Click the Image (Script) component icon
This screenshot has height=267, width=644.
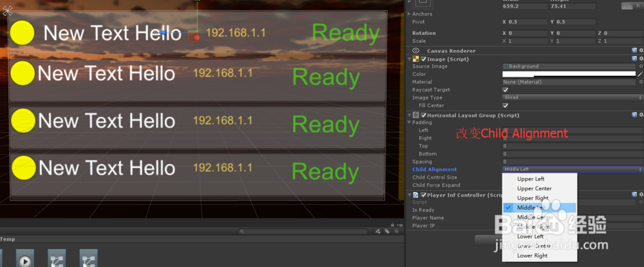click(x=415, y=59)
